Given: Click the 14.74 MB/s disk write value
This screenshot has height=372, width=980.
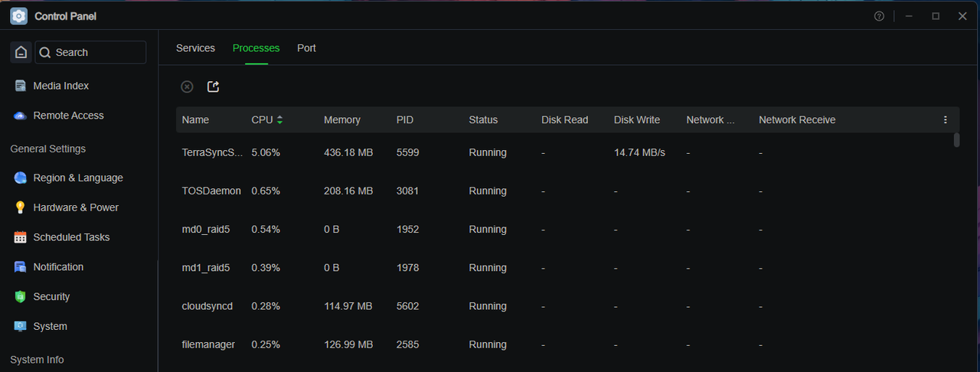Looking at the screenshot, I should point(639,152).
